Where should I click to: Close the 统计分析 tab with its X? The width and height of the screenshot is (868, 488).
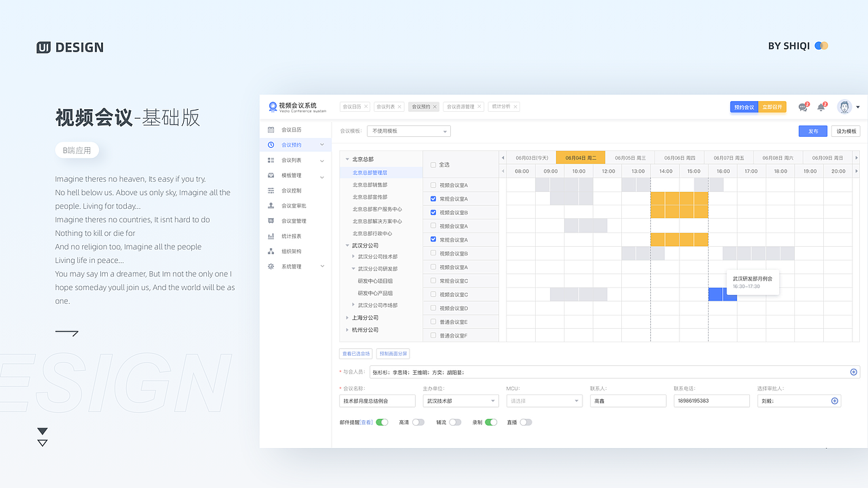tap(515, 106)
